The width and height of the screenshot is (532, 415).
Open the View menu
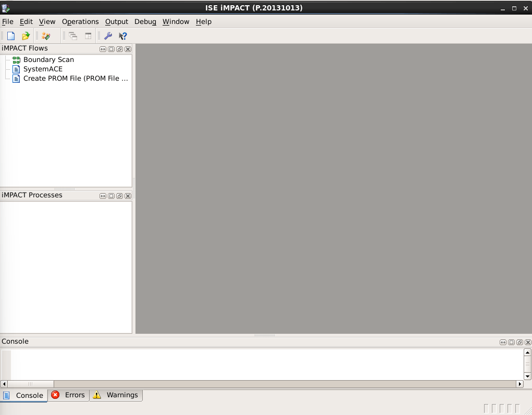point(47,22)
